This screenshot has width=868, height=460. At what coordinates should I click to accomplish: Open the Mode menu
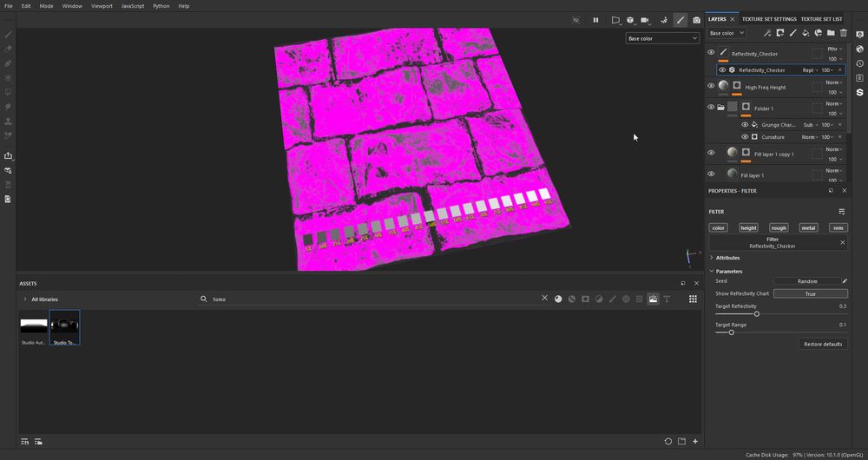click(x=47, y=6)
